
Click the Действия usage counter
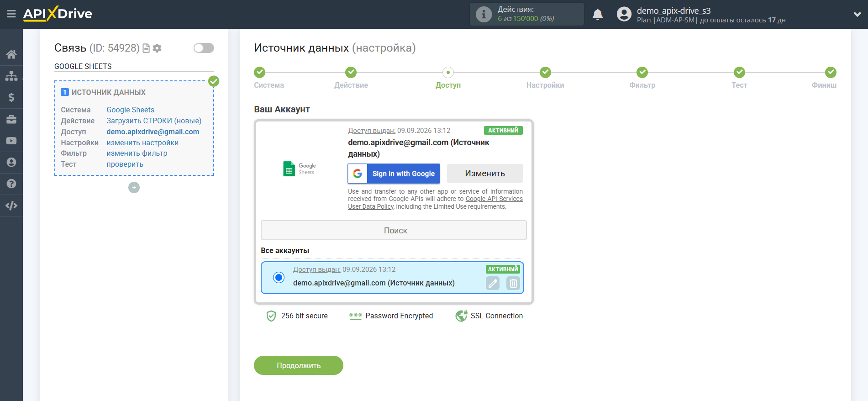(527, 14)
